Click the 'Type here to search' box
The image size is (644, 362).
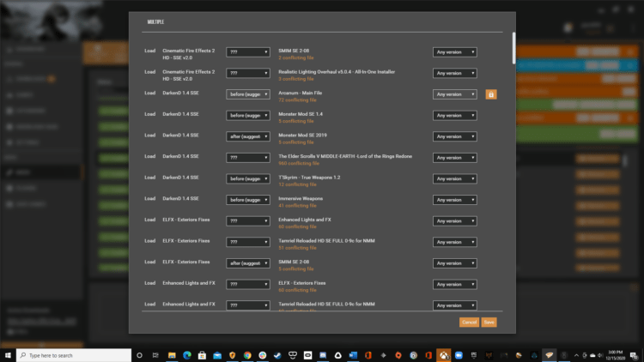(74, 355)
